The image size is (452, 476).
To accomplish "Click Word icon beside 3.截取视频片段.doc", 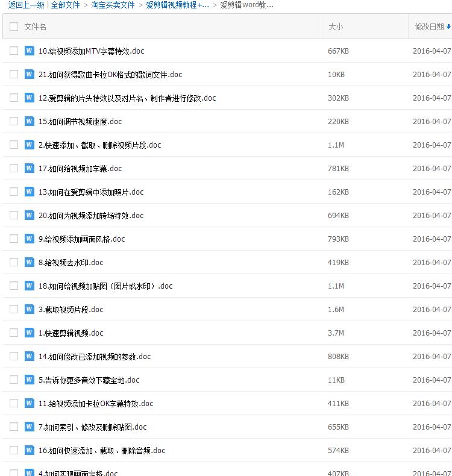I will [29, 309].
